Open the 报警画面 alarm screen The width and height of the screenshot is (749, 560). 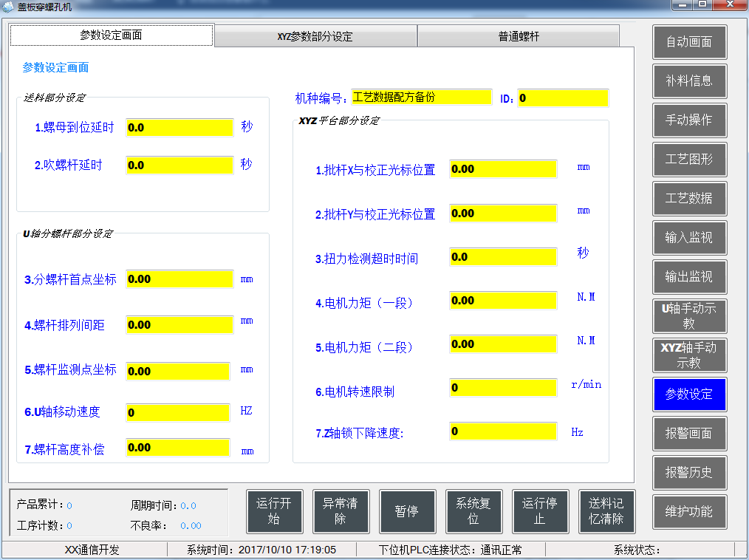click(x=689, y=434)
